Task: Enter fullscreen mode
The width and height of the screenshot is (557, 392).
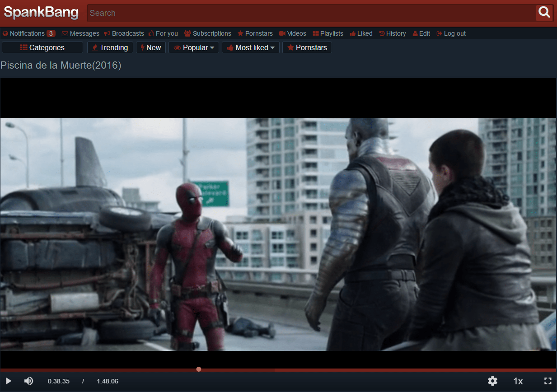Action: (548, 381)
